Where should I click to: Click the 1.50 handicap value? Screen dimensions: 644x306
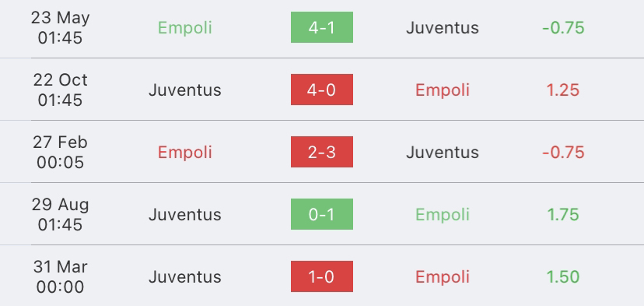pos(562,276)
